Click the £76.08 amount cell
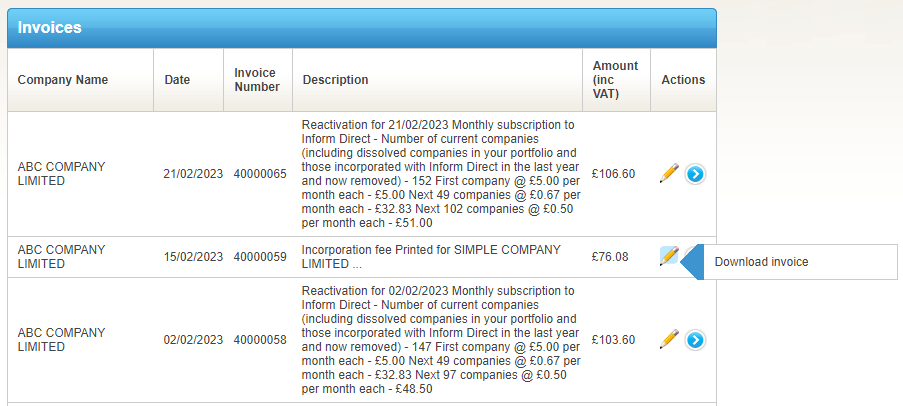Viewport: 903px width, 406px height. coord(610,257)
